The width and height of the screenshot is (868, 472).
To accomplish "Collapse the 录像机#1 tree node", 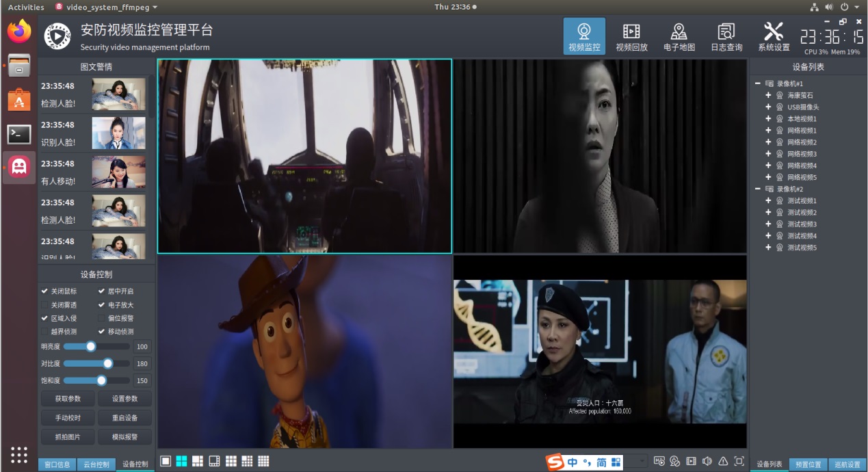I will (758, 83).
